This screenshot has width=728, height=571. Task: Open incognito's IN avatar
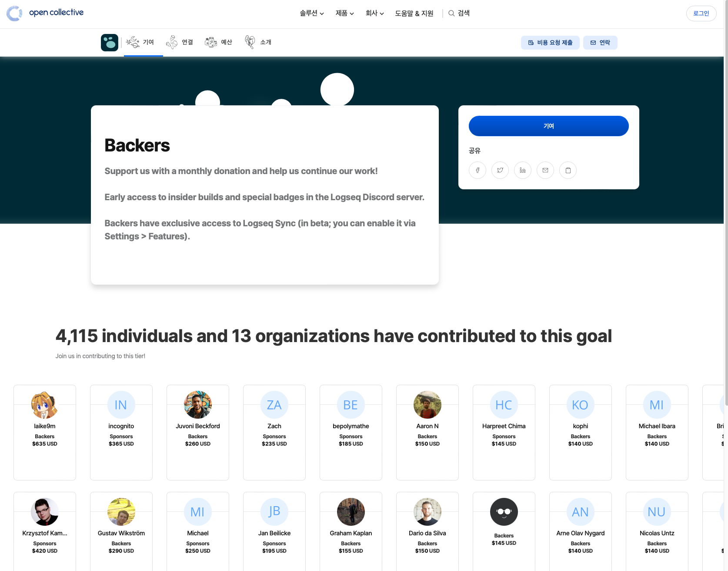pos(121,405)
